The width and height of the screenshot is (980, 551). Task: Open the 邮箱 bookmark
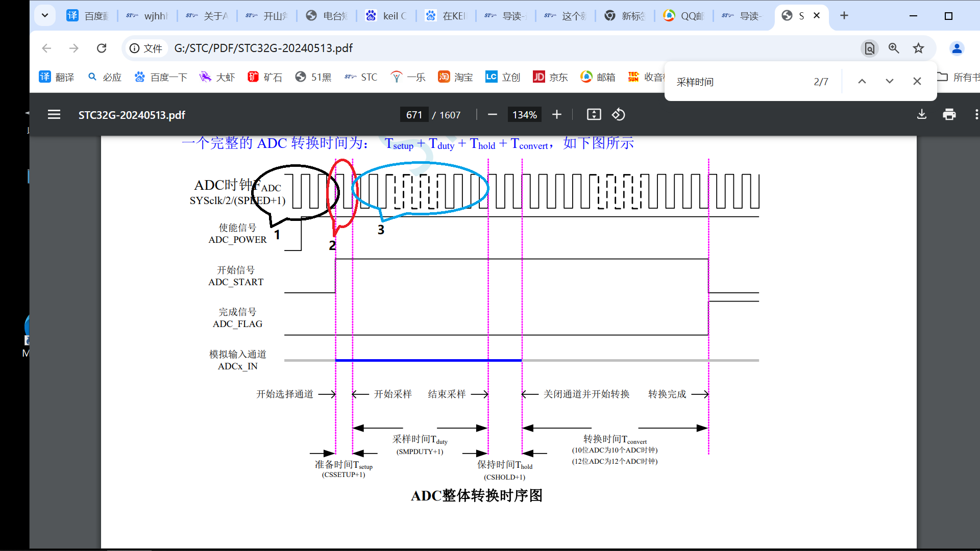[x=598, y=77]
